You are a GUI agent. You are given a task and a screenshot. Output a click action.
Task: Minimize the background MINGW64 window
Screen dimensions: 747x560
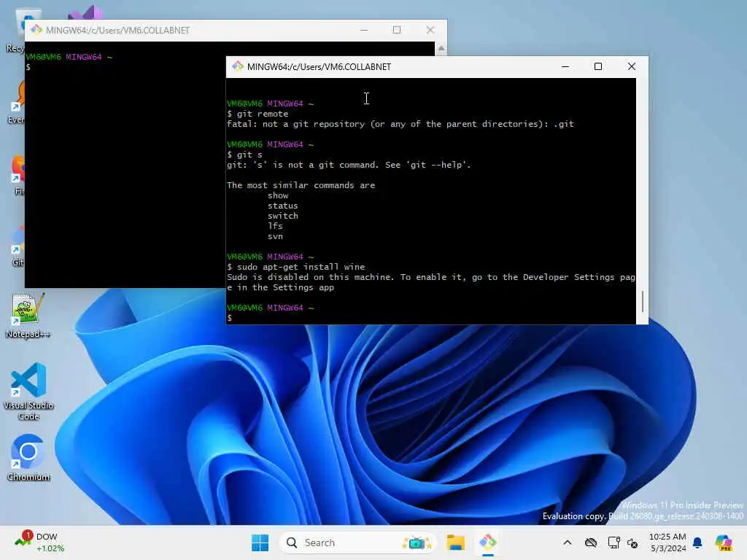pyautogui.click(x=364, y=29)
